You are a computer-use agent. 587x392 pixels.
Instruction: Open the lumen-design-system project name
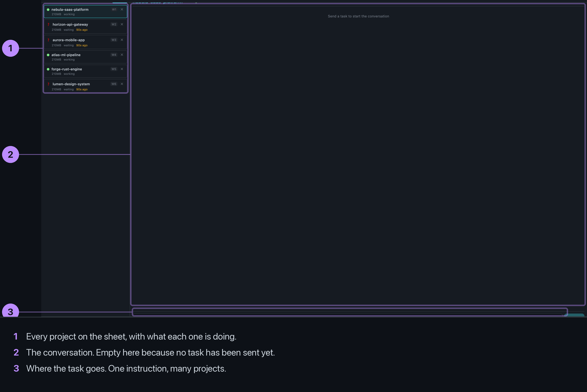tap(71, 84)
